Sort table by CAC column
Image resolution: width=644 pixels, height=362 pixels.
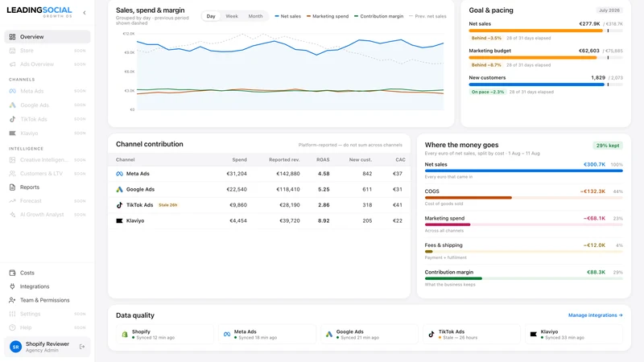click(400, 159)
